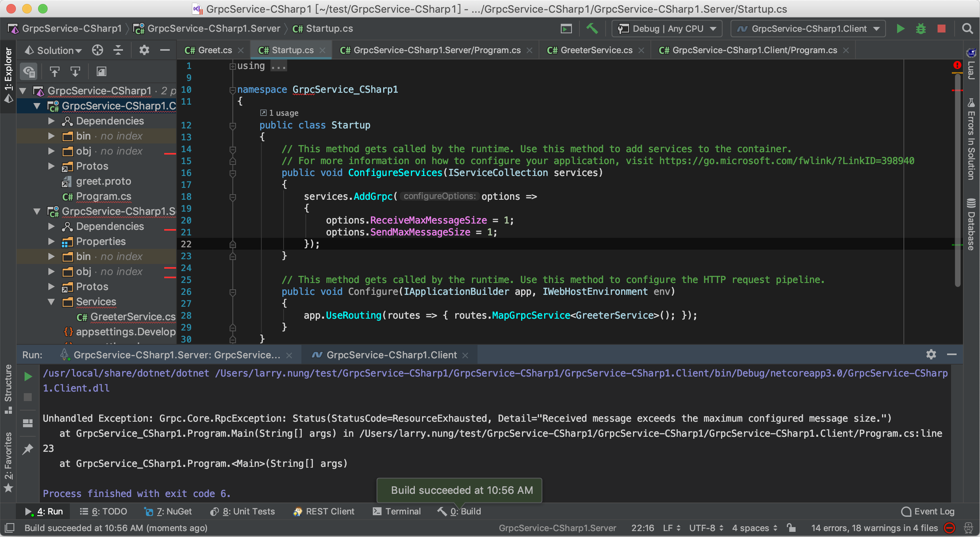Open Solution explorer gear settings
Viewport: 980px width, 537px height.
coord(144,50)
